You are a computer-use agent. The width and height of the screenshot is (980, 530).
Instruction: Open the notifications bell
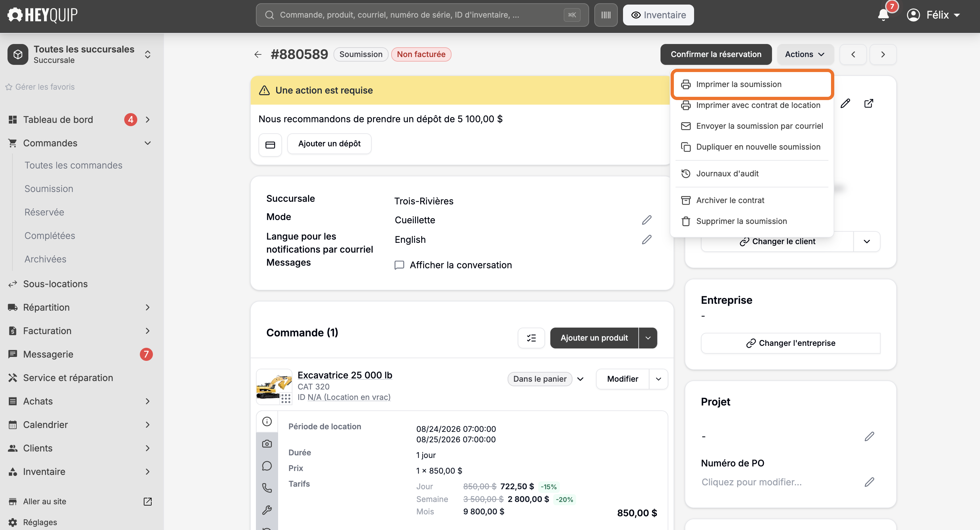tap(883, 15)
